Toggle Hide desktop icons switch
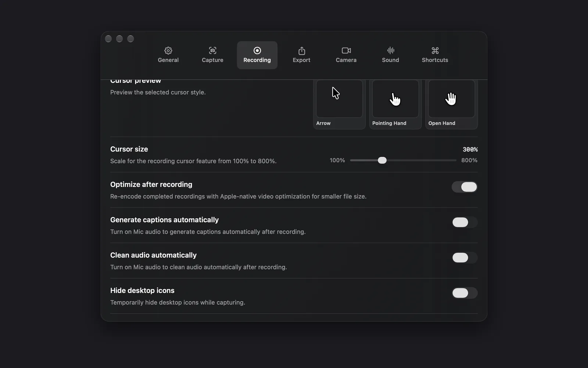This screenshot has height=368, width=588. coord(465,293)
